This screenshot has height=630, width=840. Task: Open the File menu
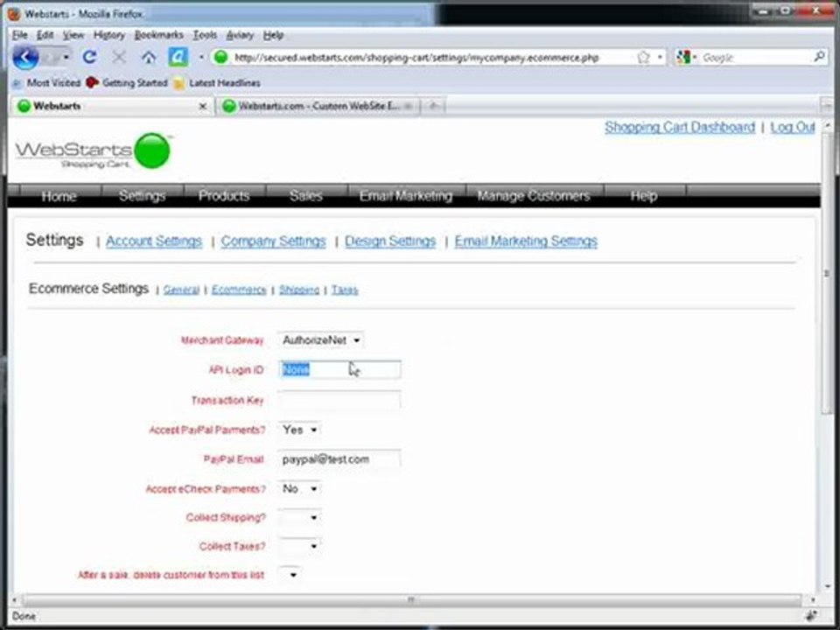(20, 35)
